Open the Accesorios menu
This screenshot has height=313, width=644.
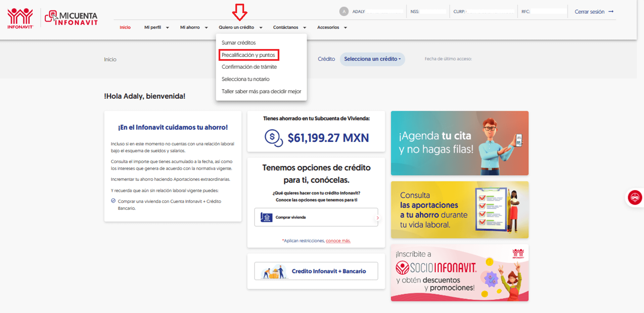point(328,27)
